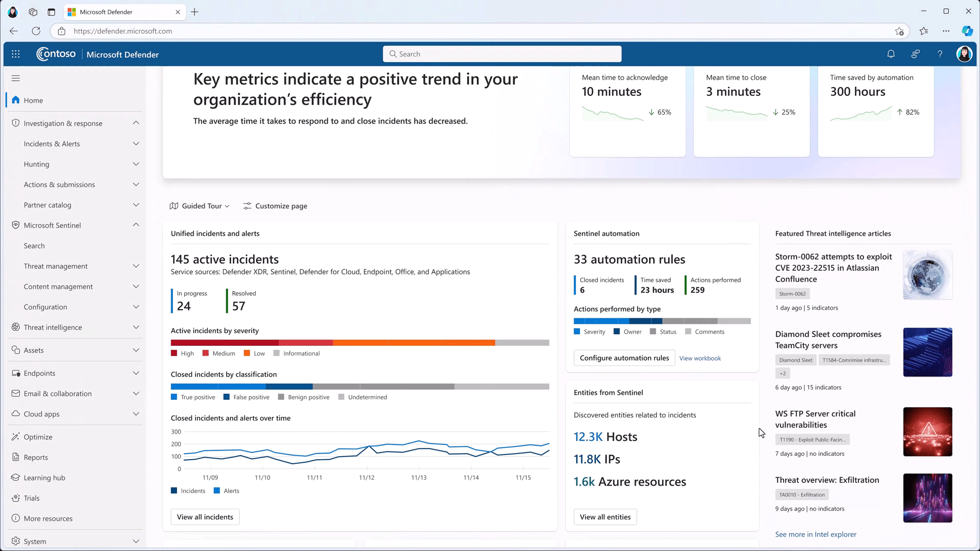Image resolution: width=980 pixels, height=551 pixels.
Task: Open the user profile avatar in Defender header
Action: pos(964,54)
